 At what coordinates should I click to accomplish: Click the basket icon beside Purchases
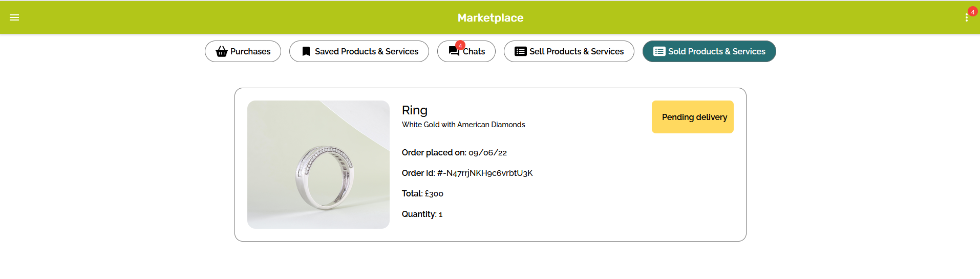tap(221, 51)
